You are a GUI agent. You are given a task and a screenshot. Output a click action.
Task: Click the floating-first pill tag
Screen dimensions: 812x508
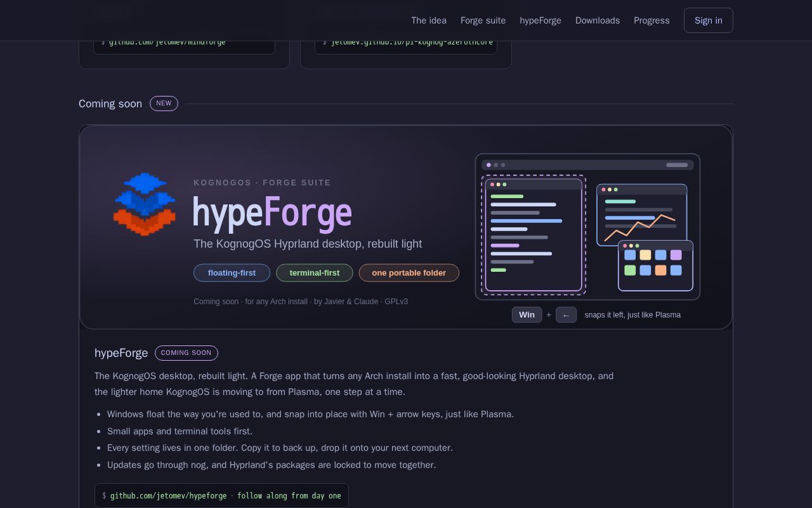[x=232, y=272]
